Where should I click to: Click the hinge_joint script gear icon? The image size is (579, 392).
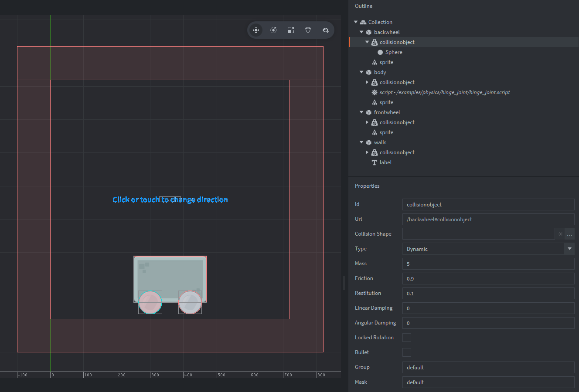pyautogui.click(x=374, y=92)
